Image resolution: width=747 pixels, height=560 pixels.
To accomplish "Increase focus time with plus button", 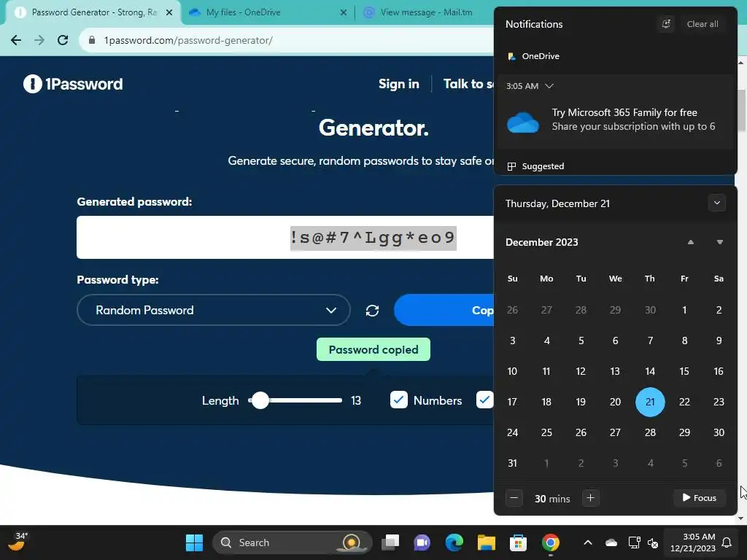I will coord(590,498).
